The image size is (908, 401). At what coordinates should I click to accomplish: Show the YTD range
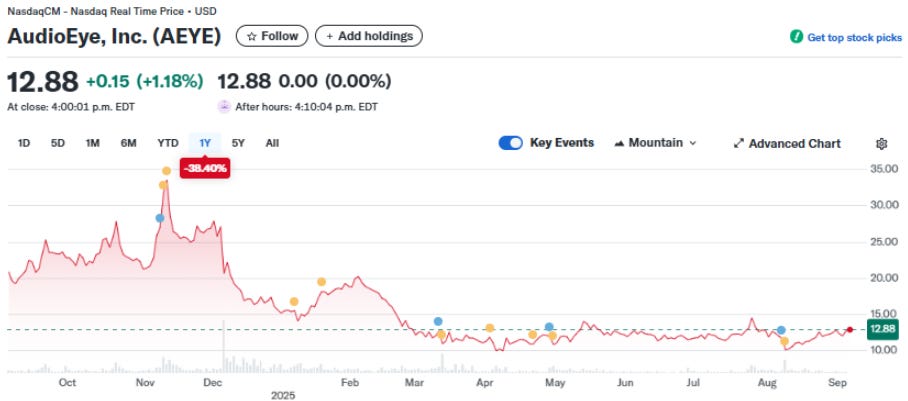[167, 143]
